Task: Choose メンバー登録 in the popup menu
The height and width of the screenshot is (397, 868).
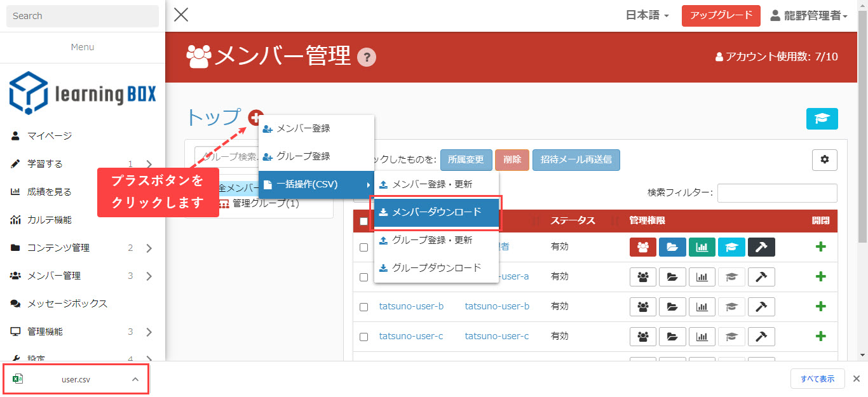Action: pyautogui.click(x=303, y=128)
